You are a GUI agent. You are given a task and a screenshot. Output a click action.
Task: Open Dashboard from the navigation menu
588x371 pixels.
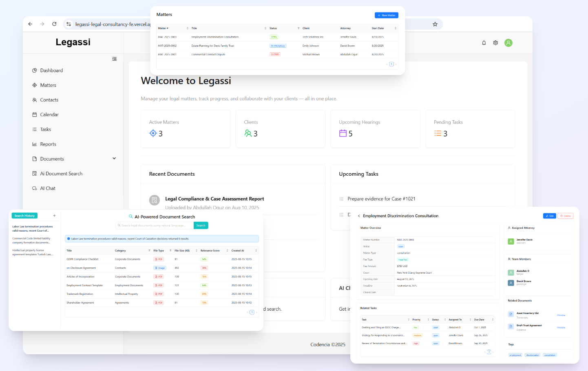click(51, 70)
